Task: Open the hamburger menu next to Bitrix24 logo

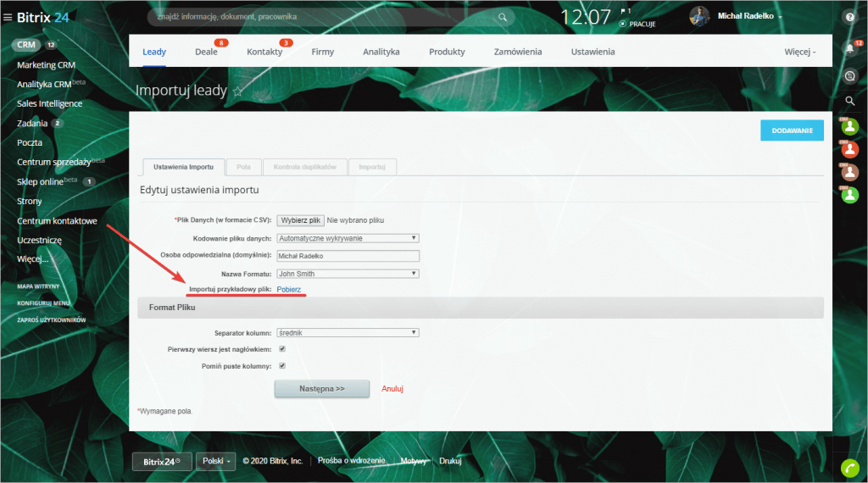Action: click(x=8, y=17)
